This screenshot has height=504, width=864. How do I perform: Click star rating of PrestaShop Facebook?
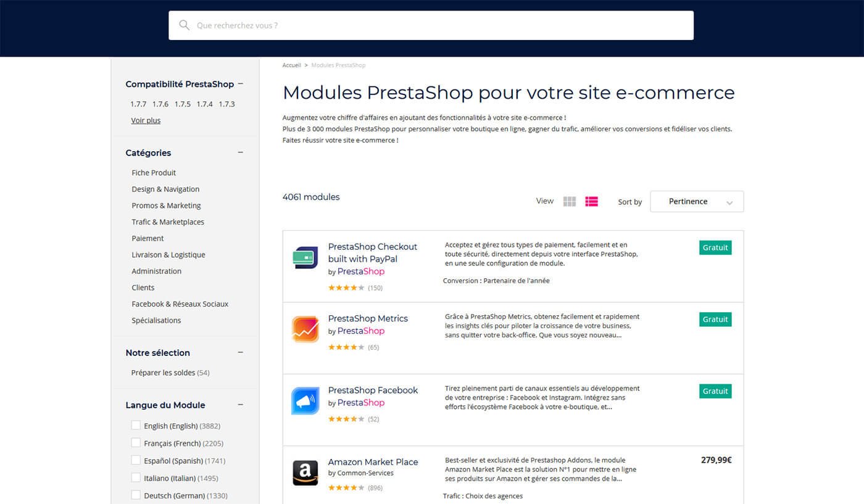[x=346, y=419]
